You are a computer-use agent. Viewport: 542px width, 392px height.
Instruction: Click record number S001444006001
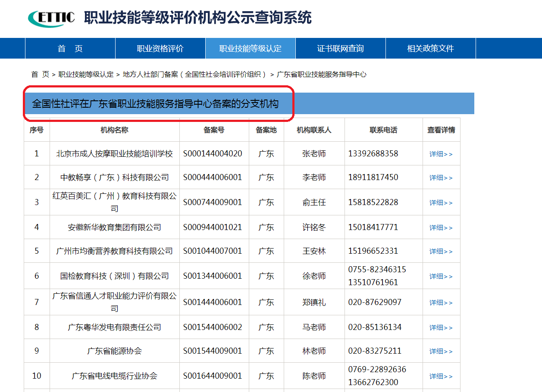pos(213,302)
